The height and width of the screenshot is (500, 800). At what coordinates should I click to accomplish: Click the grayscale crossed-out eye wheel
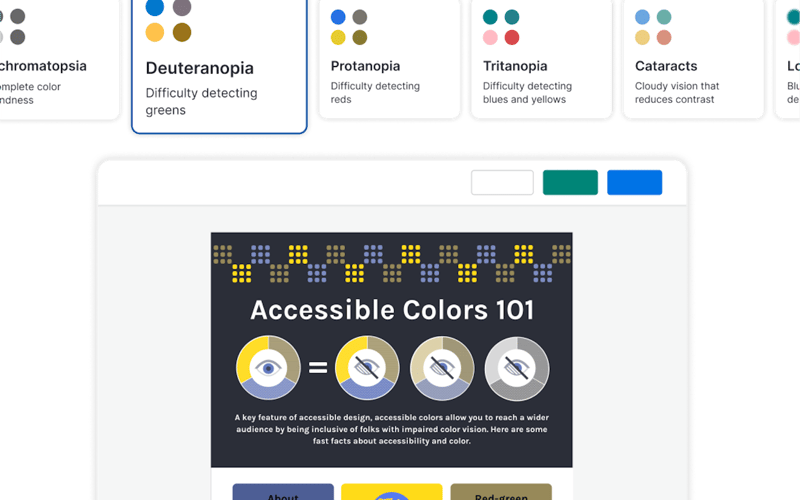[517, 367]
